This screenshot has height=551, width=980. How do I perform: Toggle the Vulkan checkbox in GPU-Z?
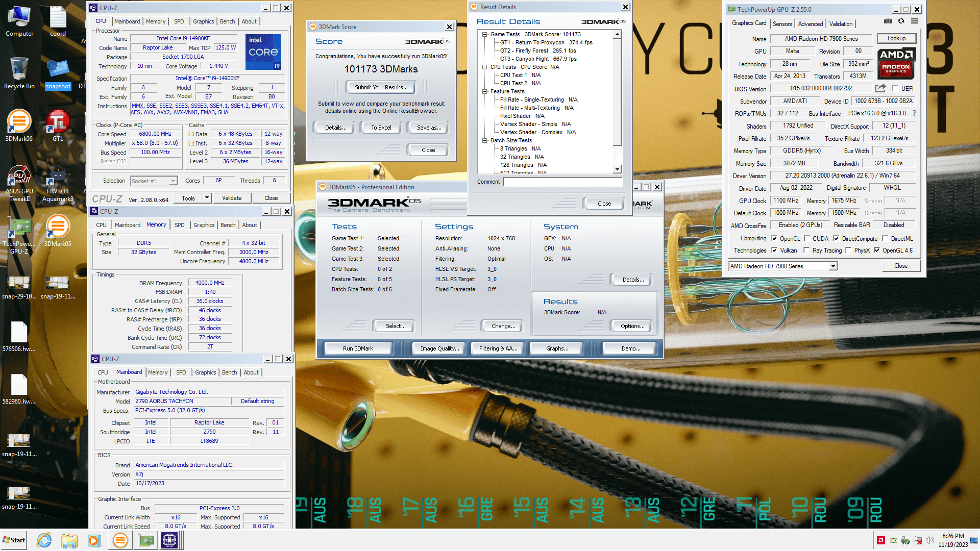[x=774, y=250]
